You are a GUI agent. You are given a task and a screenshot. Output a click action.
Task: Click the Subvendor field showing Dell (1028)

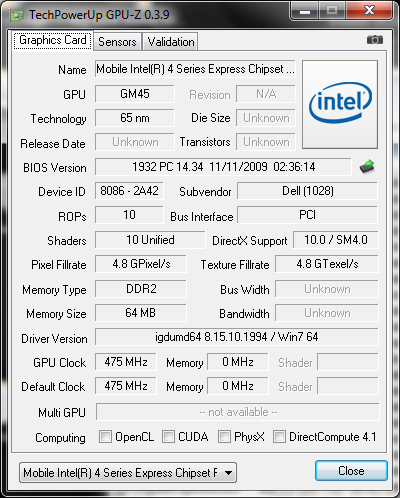307,191
